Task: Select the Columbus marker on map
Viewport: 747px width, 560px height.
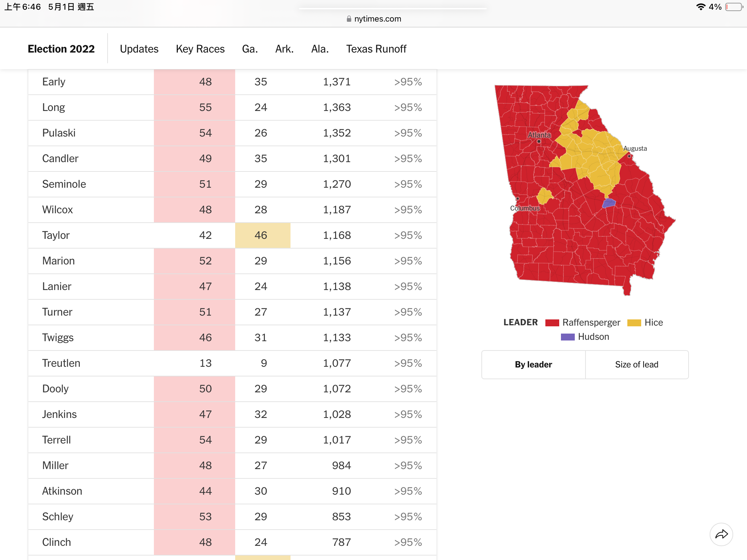Action: tap(518, 199)
